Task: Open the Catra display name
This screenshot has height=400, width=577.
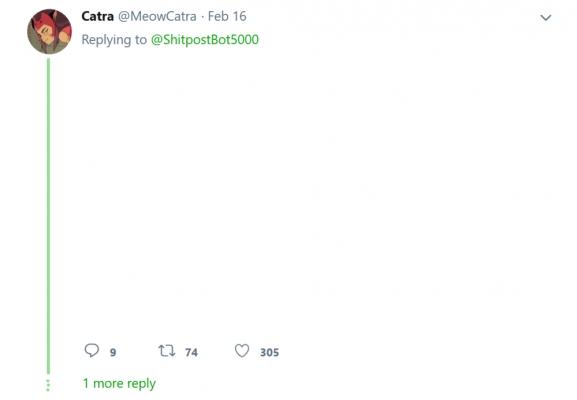Action: 98,16
